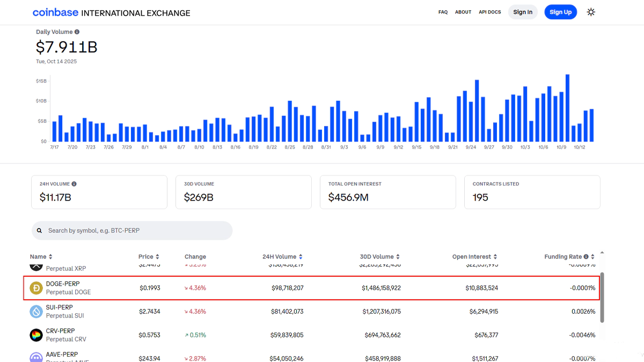Open the FAQ page

click(443, 12)
